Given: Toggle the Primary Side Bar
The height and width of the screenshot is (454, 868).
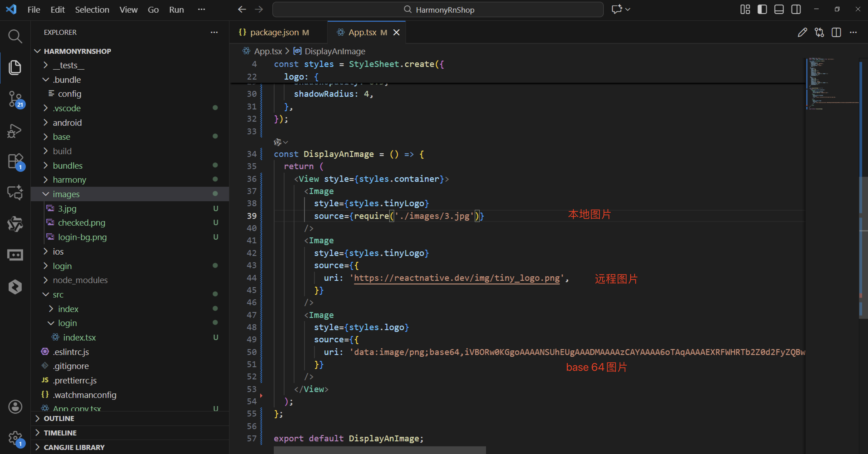Looking at the screenshot, I should (x=762, y=9).
